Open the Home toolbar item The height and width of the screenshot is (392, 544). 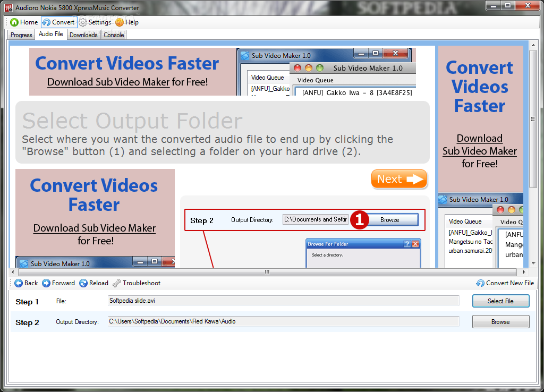(x=24, y=22)
